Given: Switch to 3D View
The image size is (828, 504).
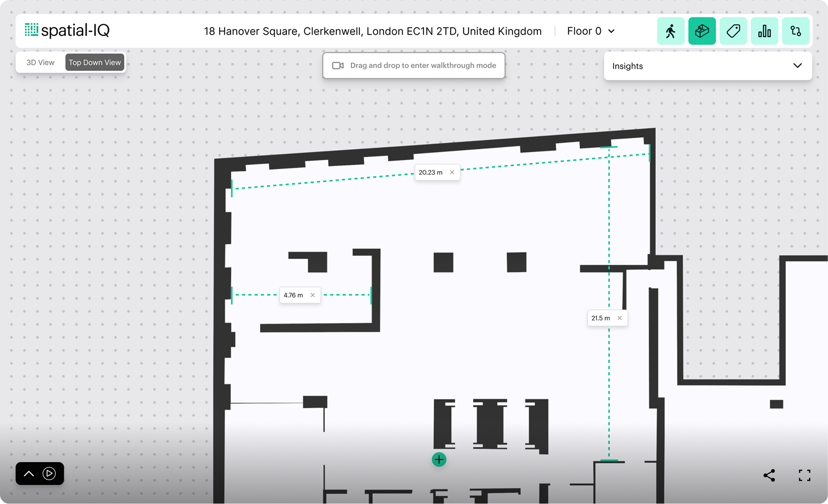Looking at the screenshot, I should 40,62.
